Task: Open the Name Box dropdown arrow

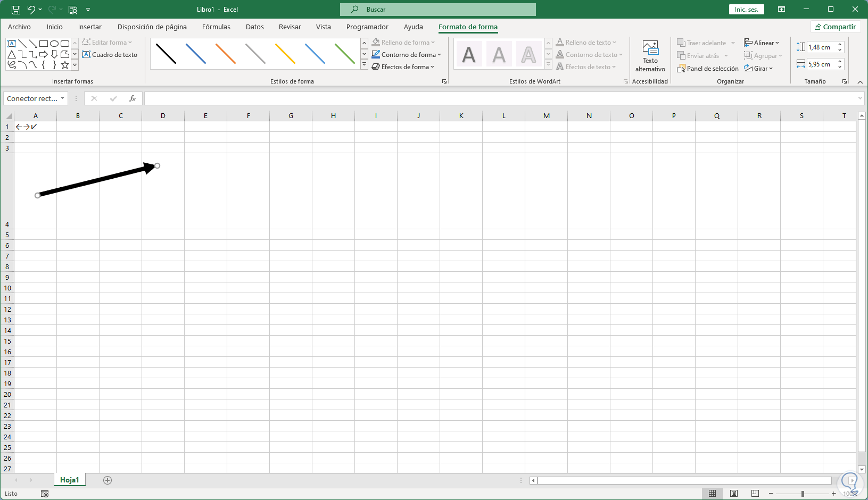Action: pos(62,98)
